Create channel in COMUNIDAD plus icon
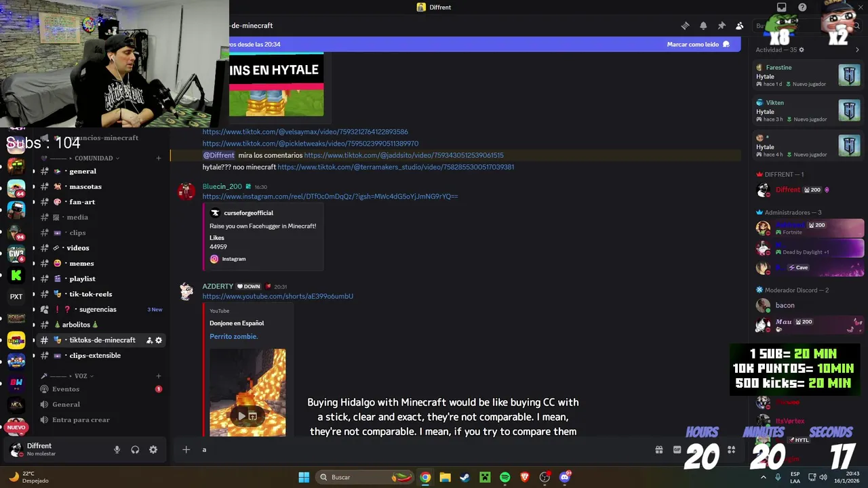 pyautogui.click(x=159, y=158)
